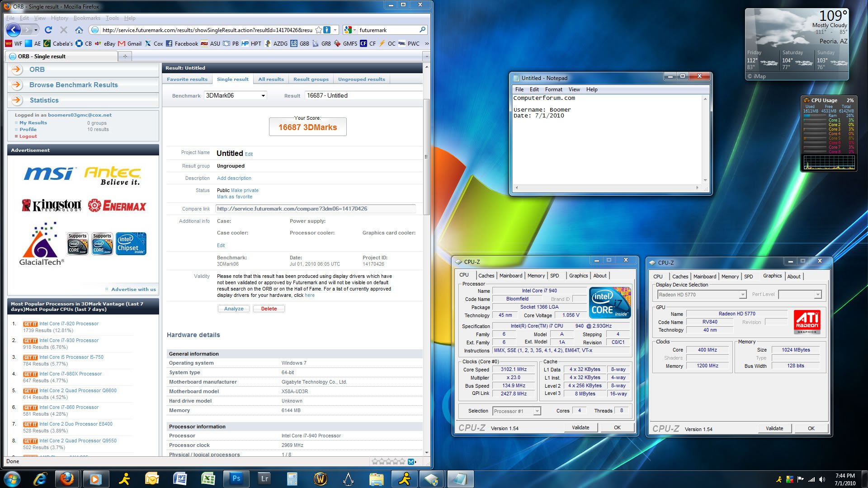The height and width of the screenshot is (488, 868).
Task: Open the Caches tab in left CPU-Z
Action: 486,276
